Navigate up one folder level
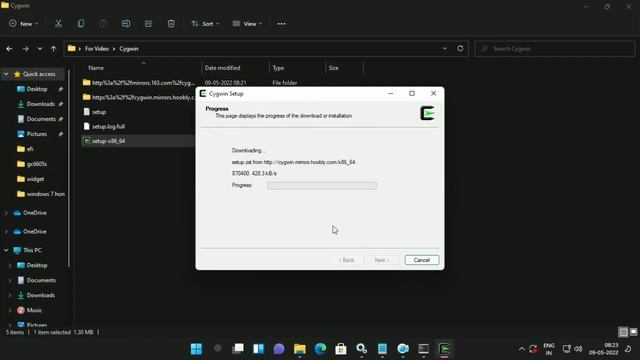Viewport: 640px width, 360px height. [x=53, y=49]
